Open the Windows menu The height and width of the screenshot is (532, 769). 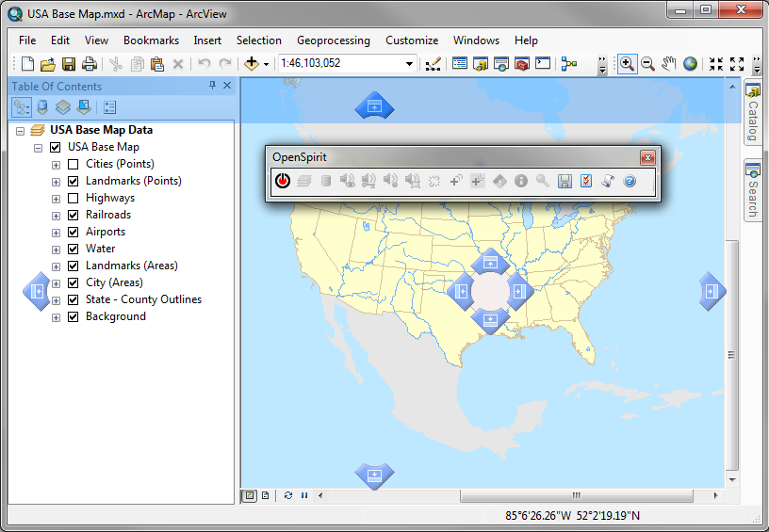(476, 40)
